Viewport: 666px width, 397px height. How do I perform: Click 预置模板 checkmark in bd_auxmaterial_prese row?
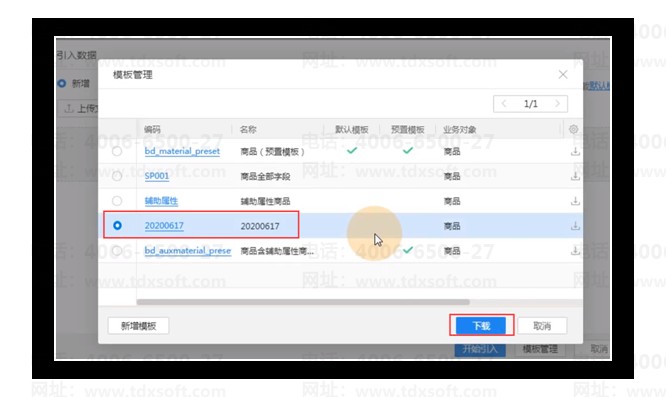[408, 250]
